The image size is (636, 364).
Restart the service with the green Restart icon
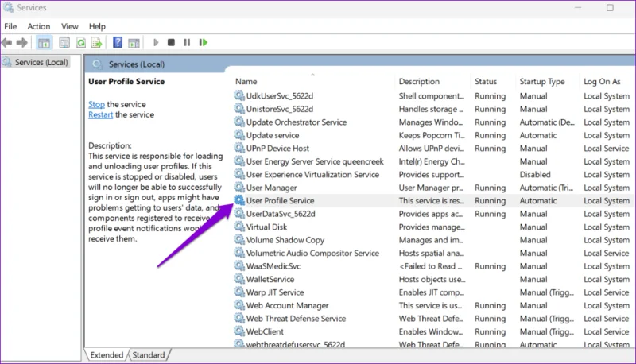coord(204,42)
